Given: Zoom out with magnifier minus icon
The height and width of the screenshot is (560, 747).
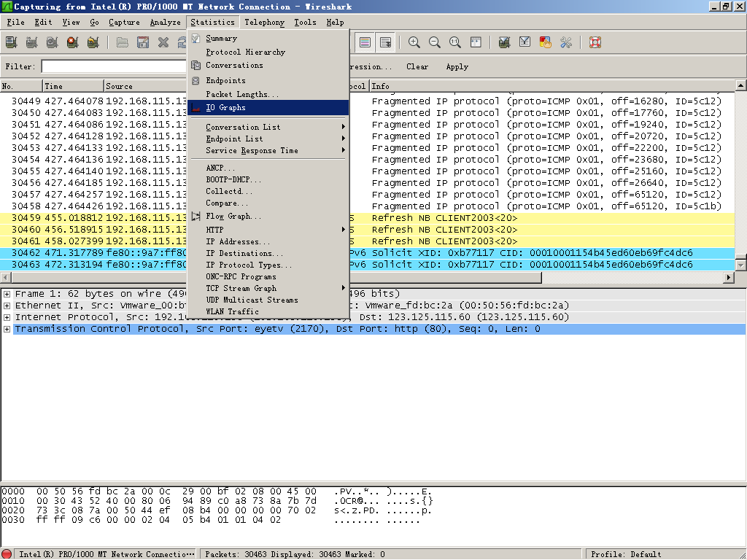Looking at the screenshot, I should (x=435, y=42).
